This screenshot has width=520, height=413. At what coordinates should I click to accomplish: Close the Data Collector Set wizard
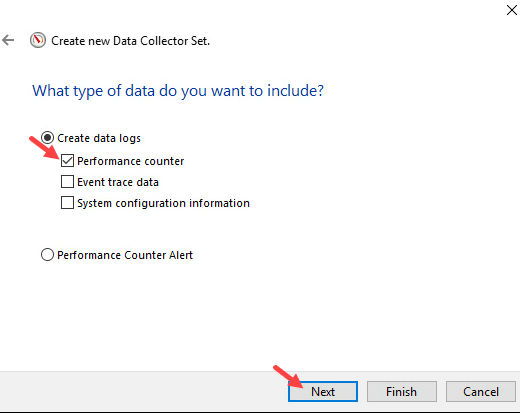click(x=511, y=10)
